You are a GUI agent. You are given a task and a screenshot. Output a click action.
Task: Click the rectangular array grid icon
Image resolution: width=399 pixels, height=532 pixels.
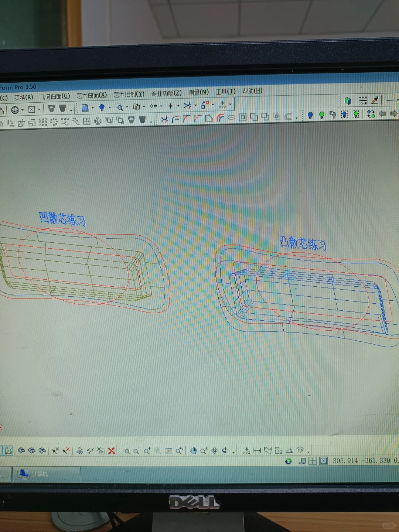[43, 122]
